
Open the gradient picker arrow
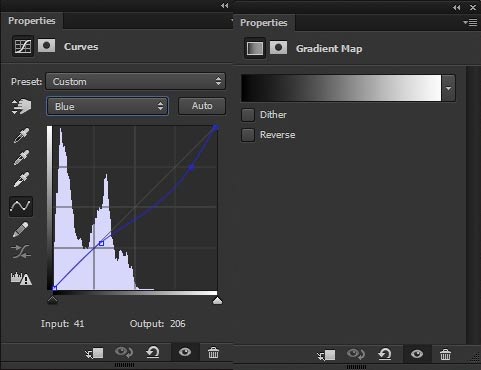pyautogui.click(x=449, y=88)
